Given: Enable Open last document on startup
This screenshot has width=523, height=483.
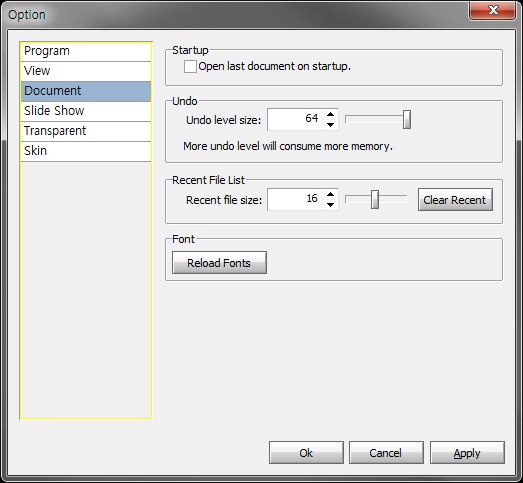Looking at the screenshot, I should click(190, 66).
